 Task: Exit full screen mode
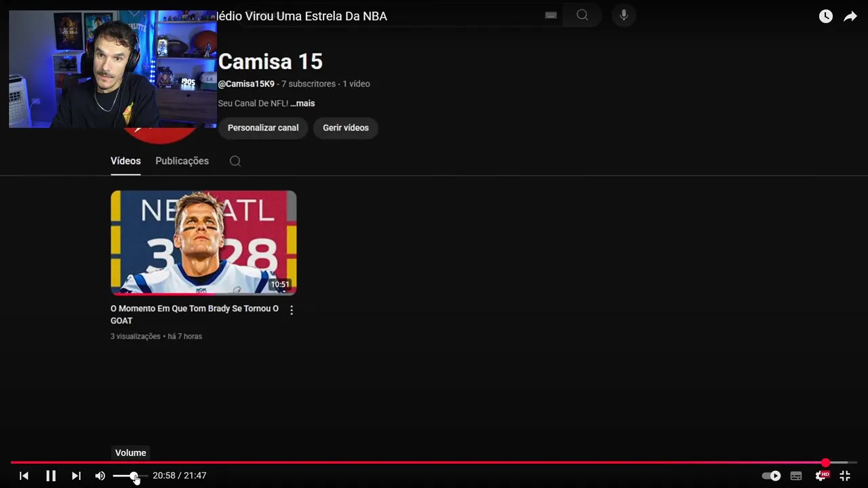[x=845, y=476]
